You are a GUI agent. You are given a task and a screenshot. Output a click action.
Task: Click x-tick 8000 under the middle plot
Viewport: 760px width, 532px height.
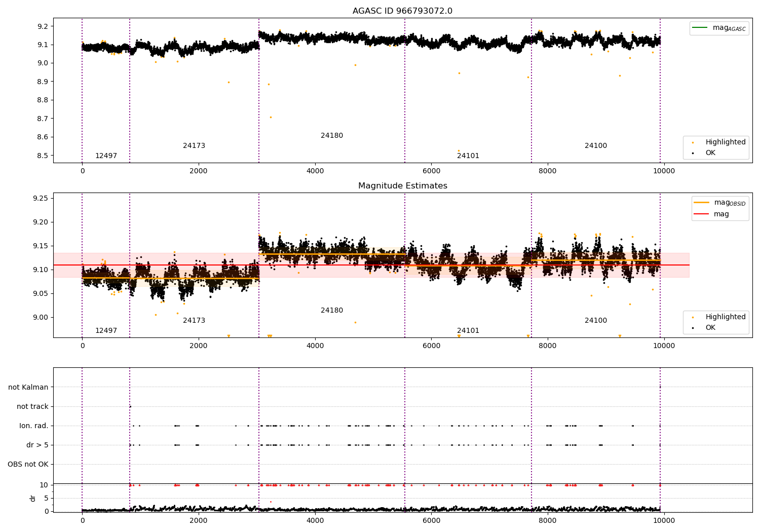(548, 346)
